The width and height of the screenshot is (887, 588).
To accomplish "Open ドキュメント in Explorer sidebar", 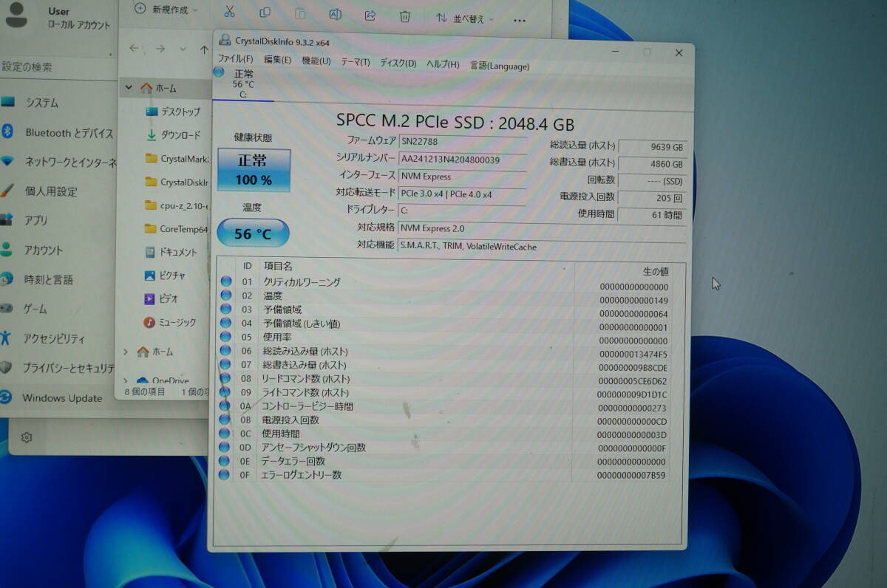I will pos(171,252).
